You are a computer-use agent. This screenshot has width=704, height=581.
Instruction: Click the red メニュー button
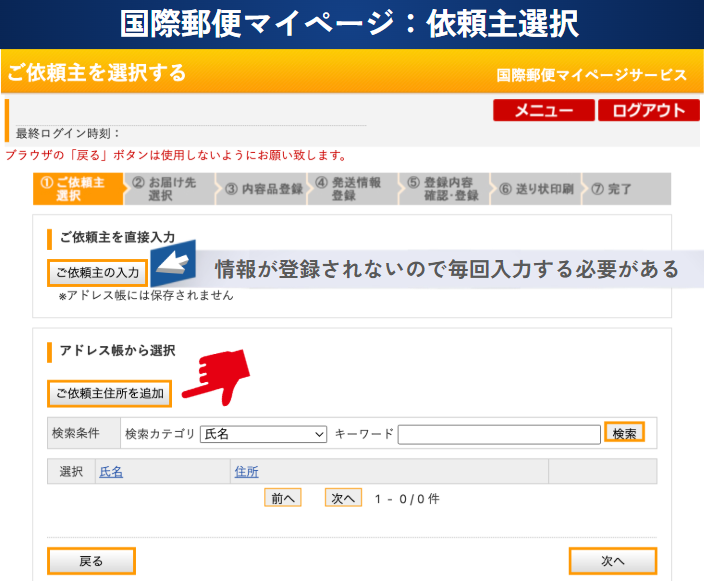543,111
